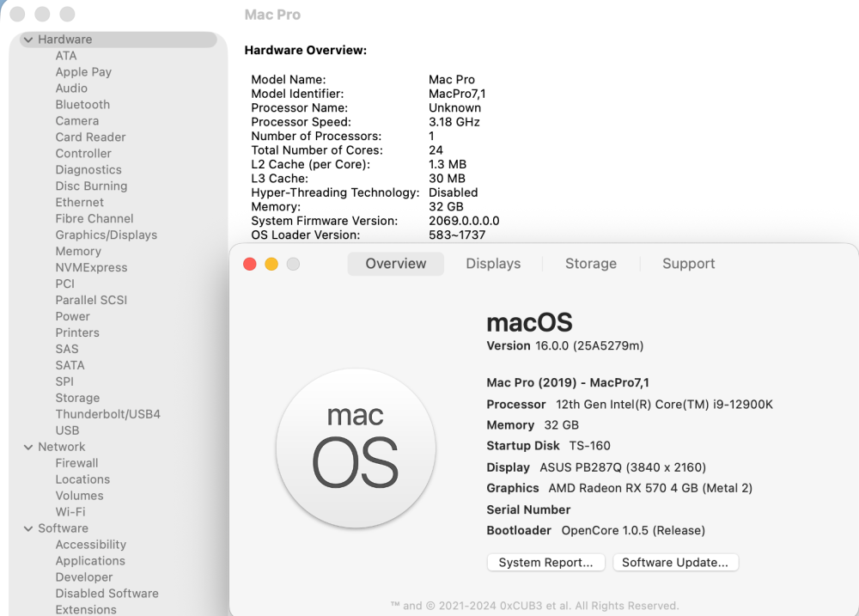Select SPI in the sidebar
This screenshot has width=859, height=616.
pyautogui.click(x=64, y=382)
